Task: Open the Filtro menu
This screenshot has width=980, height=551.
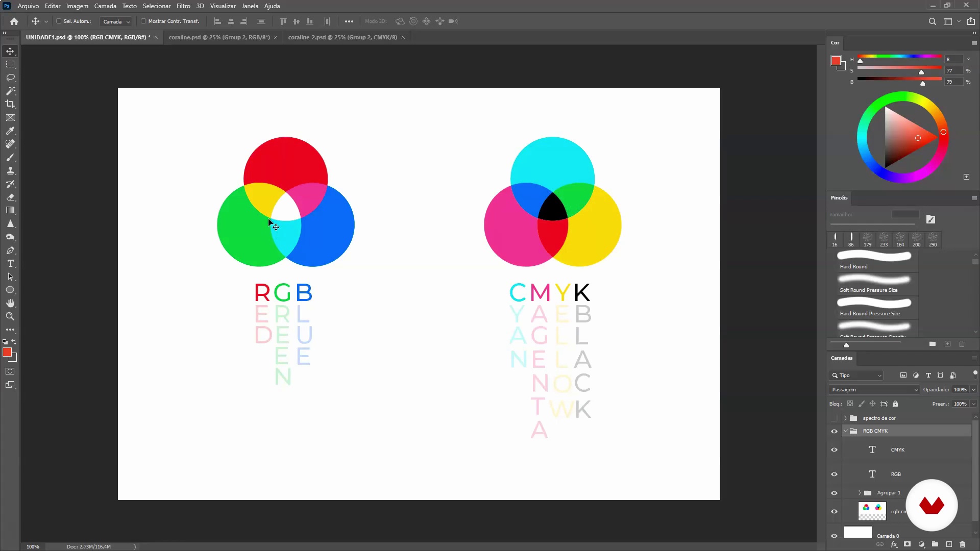Action: [x=183, y=6]
